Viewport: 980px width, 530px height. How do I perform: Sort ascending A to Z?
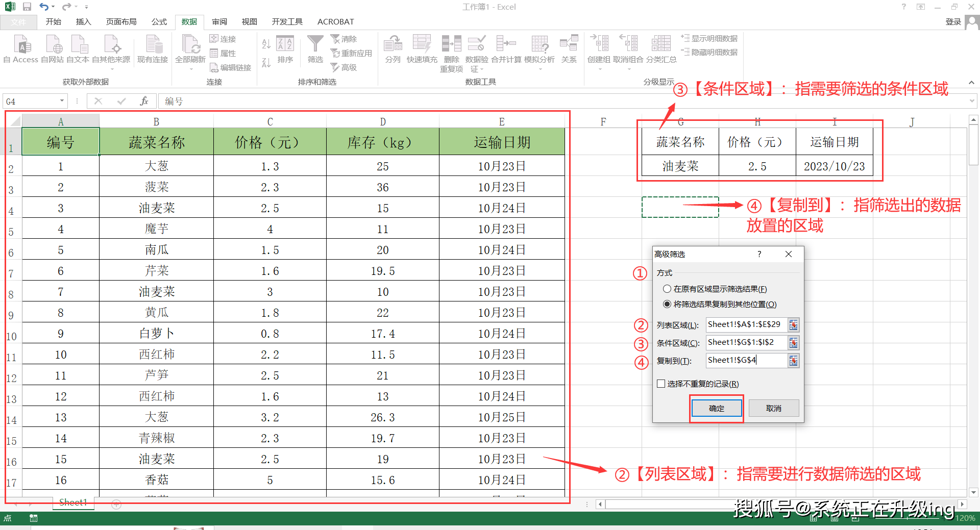coord(266,44)
